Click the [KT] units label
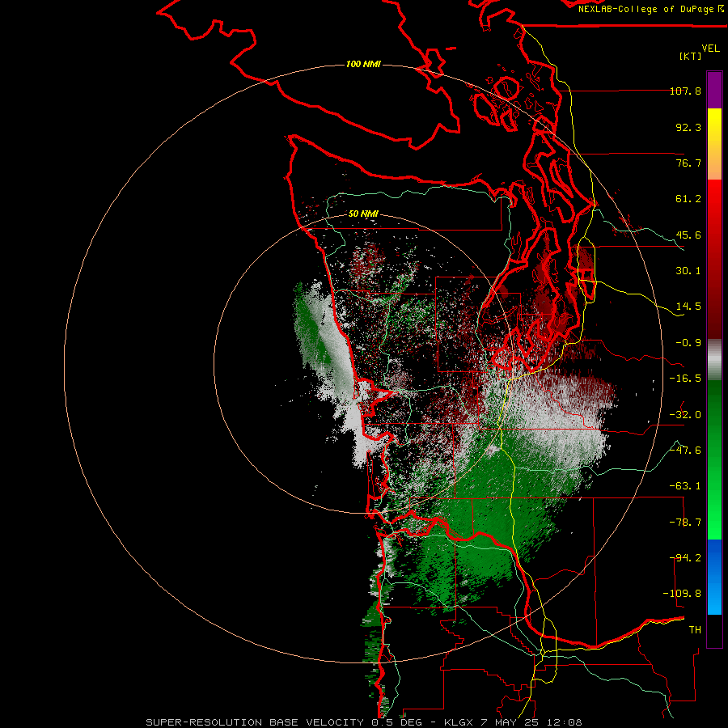The image size is (728, 728). point(691,56)
